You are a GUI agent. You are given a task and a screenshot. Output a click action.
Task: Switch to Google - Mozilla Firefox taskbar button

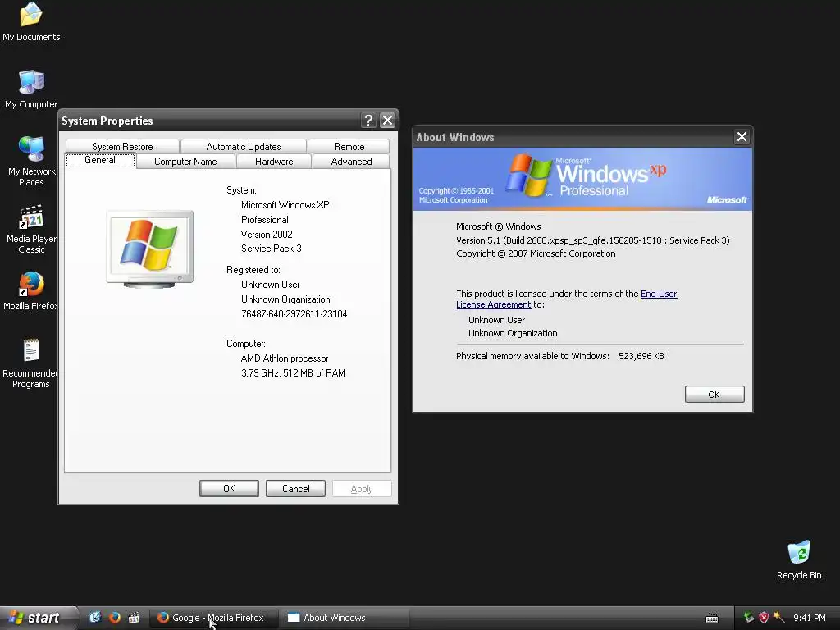click(x=213, y=619)
